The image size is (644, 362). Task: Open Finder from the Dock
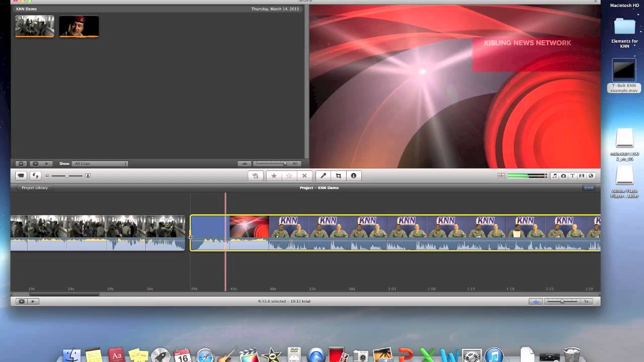tap(71, 355)
